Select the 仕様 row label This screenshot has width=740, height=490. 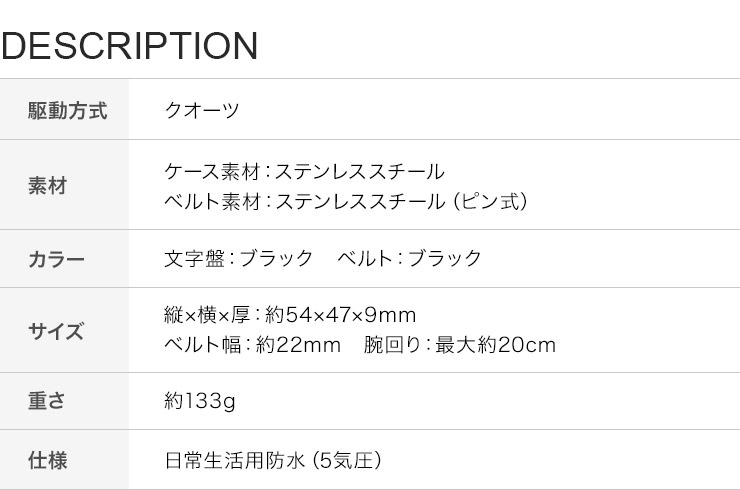(47, 460)
